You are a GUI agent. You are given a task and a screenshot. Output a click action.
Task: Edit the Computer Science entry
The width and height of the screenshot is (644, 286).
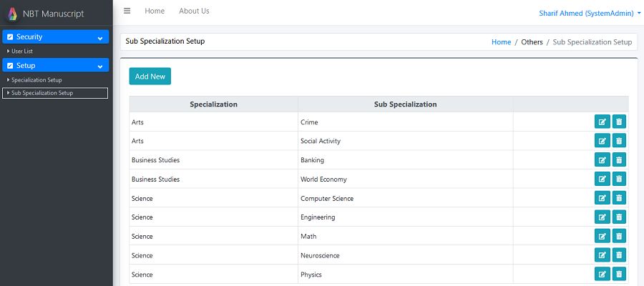(x=602, y=198)
